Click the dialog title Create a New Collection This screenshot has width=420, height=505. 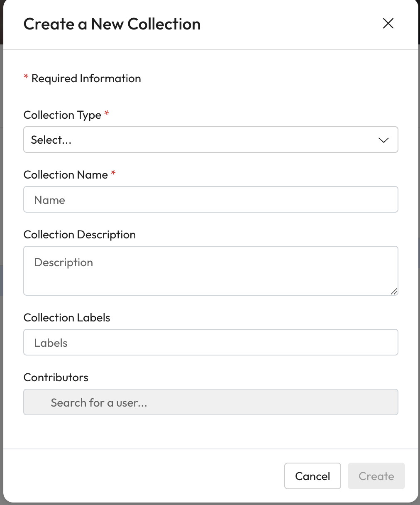(112, 24)
